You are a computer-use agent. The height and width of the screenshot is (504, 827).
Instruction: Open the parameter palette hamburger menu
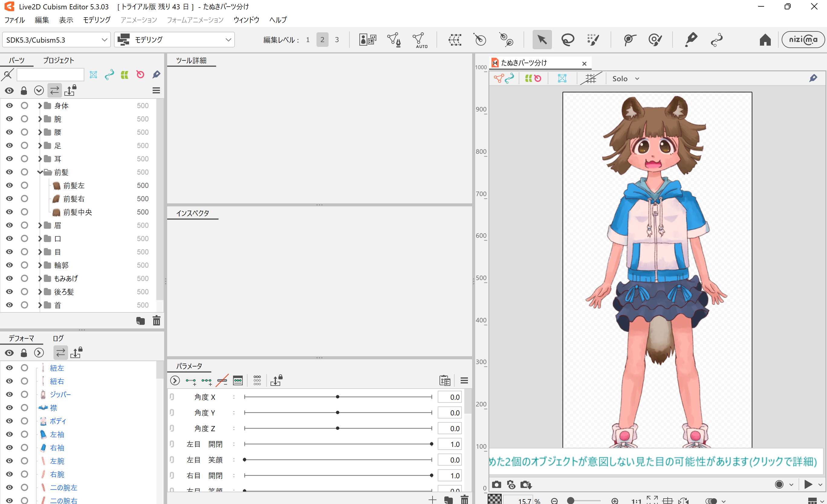pos(464,380)
